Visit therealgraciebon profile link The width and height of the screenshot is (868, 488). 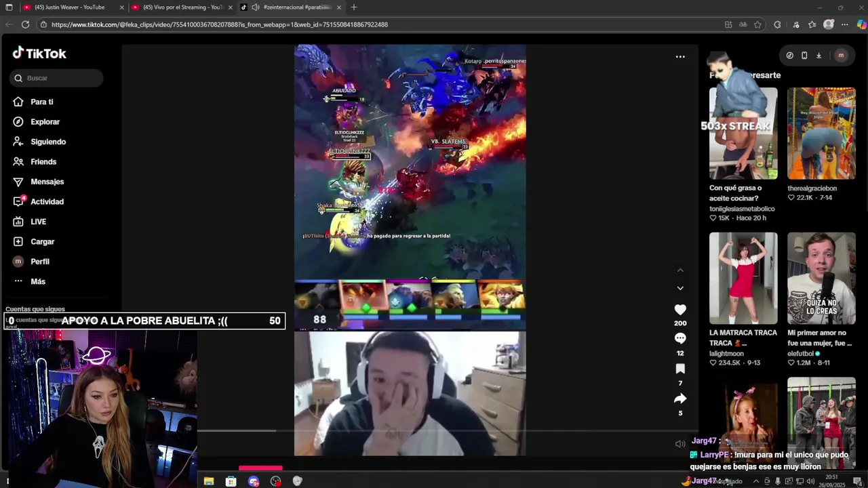coord(812,188)
